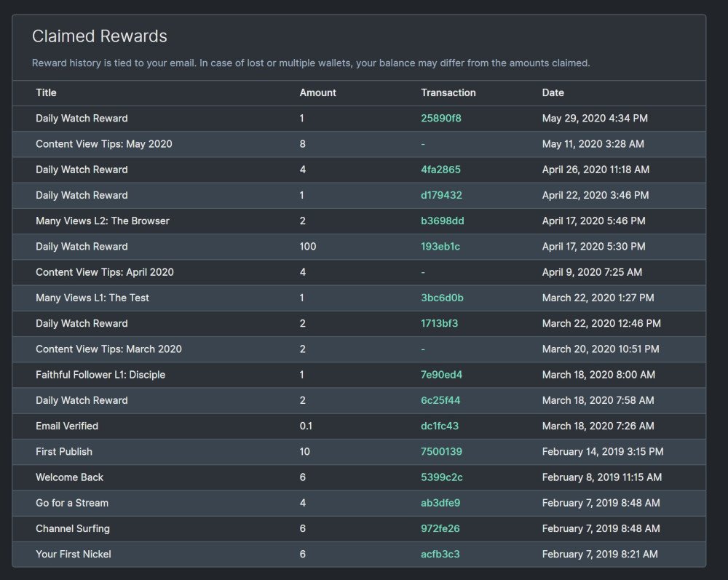This screenshot has width=728, height=580.
Task: Select the 'Your First Nickel' title
Action: point(74,554)
